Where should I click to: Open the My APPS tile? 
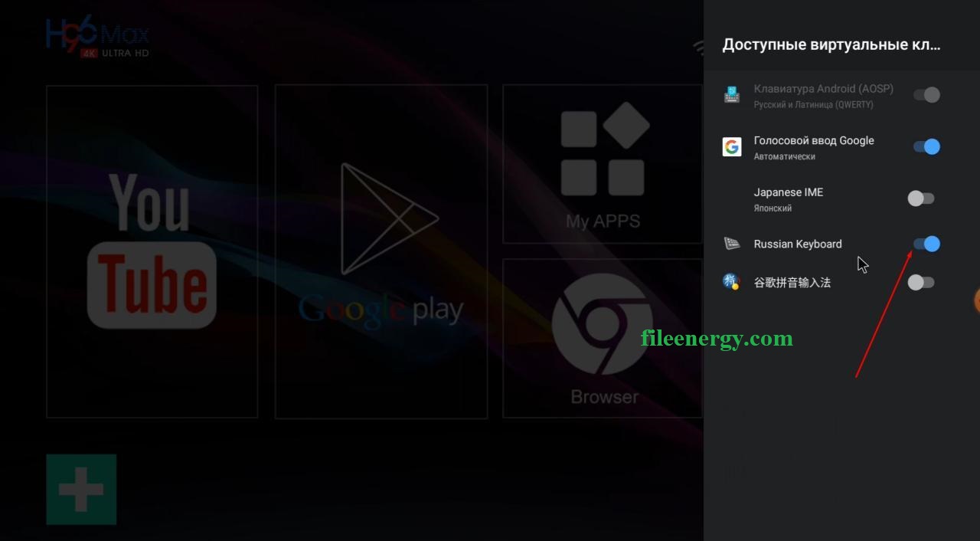(603, 164)
